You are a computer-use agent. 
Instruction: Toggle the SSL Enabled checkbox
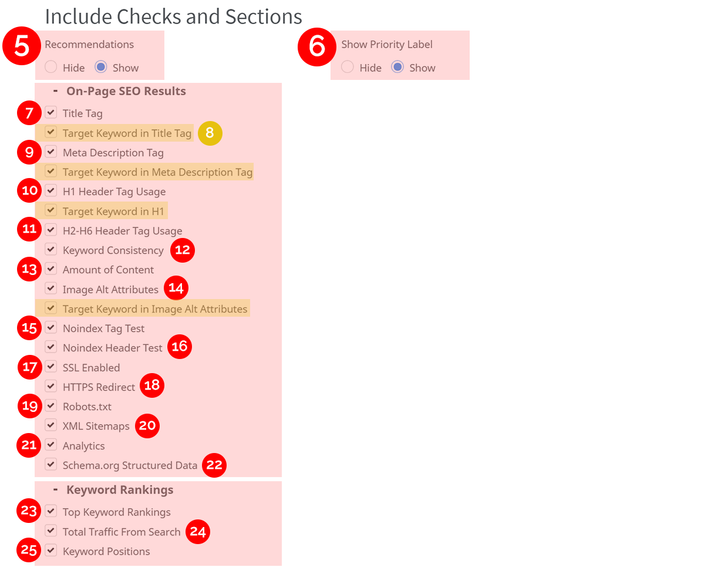(x=51, y=367)
